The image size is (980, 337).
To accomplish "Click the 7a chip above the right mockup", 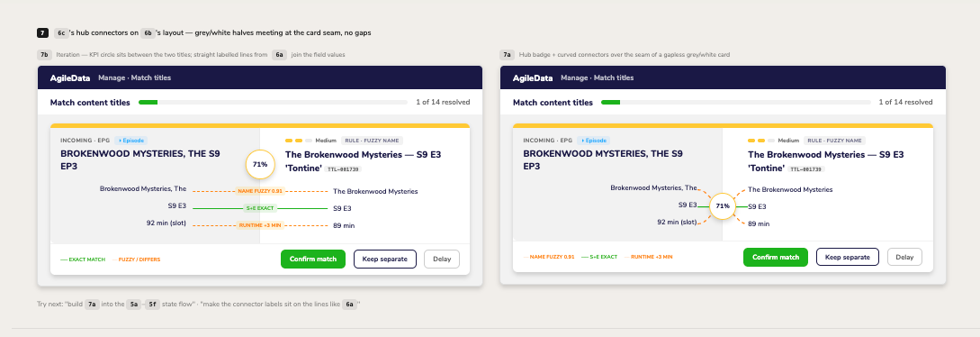I will click(x=507, y=55).
